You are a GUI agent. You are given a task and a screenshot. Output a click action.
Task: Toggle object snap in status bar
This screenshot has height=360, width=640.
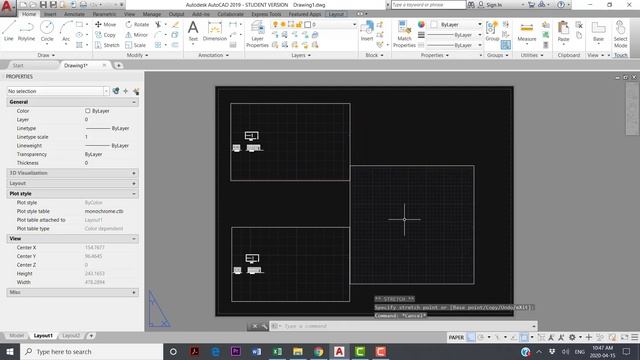point(524,337)
